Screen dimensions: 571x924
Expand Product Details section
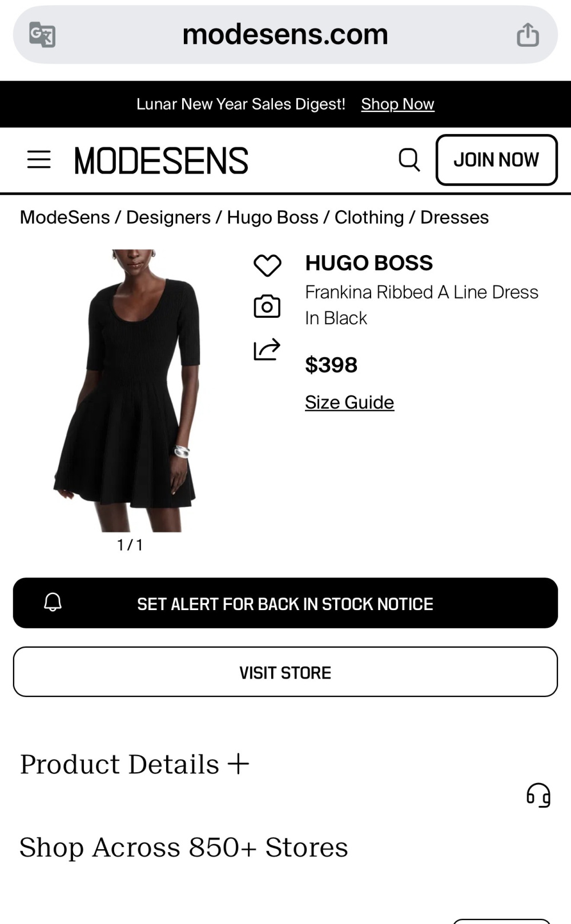pyautogui.click(x=135, y=764)
